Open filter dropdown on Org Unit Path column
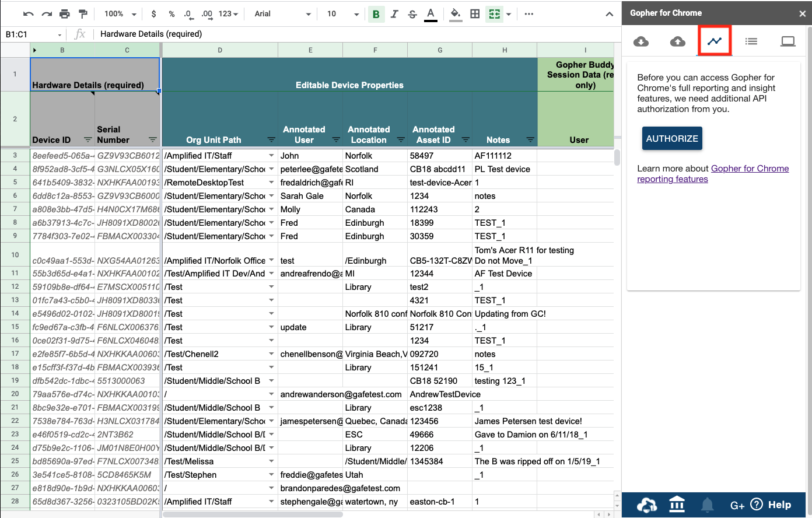812x518 pixels. [x=271, y=140]
